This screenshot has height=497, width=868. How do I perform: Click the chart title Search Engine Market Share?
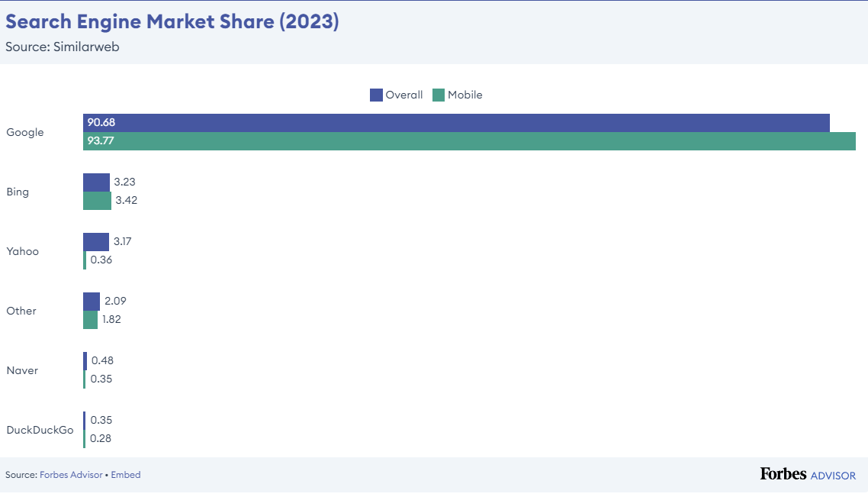pyautogui.click(x=172, y=21)
